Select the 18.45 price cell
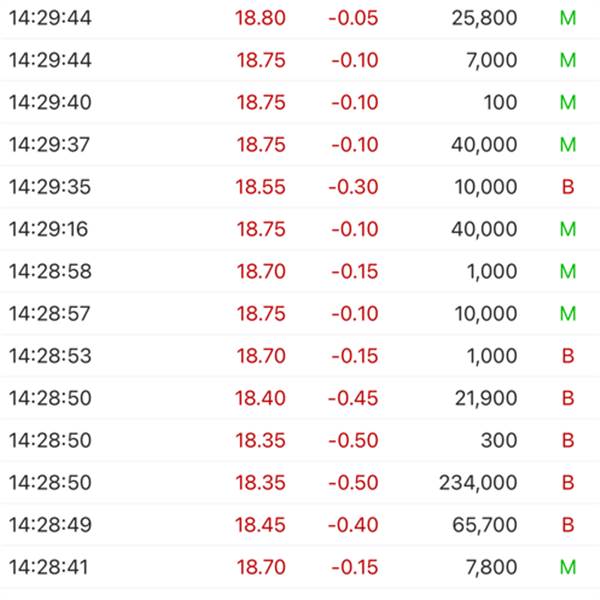The height and width of the screenshot is (600, 600). (x=260, y=525)
